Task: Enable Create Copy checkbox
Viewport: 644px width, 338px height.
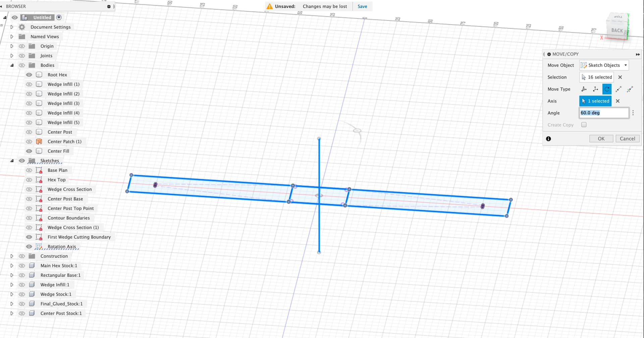Action: tap(584, 125)
